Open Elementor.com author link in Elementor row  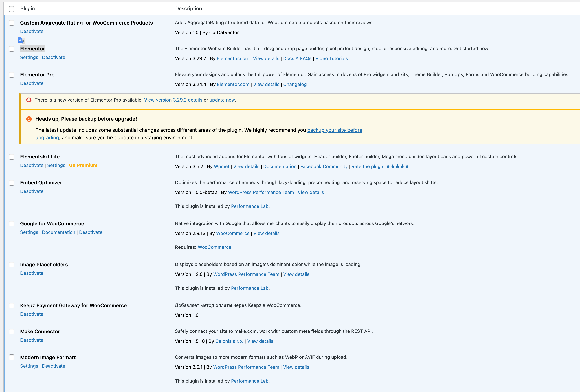233,58
